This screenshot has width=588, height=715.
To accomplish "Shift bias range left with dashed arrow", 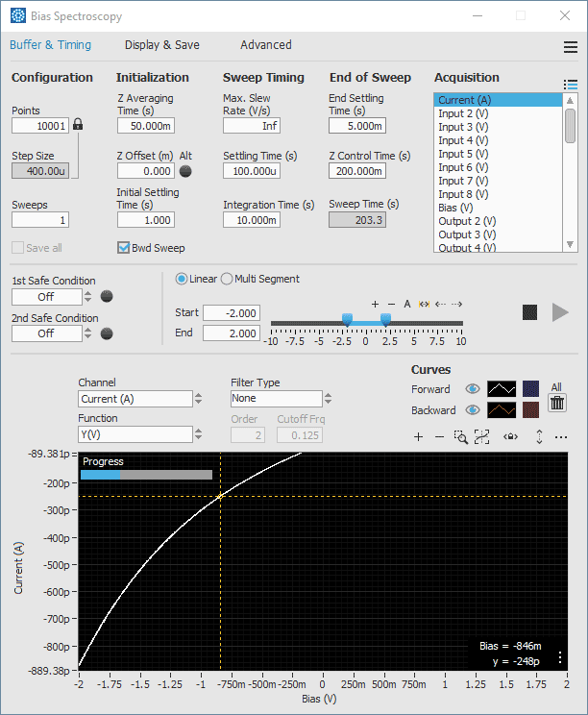I will (440, 304).
